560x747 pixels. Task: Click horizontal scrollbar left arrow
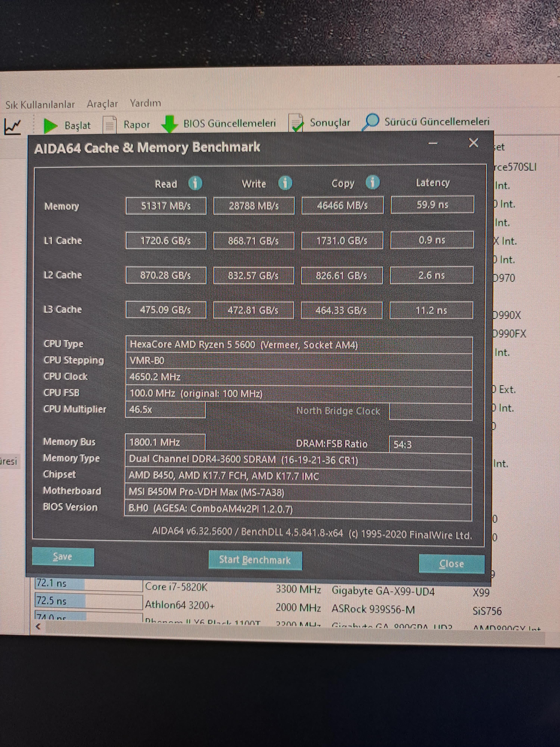coord(38,627)
